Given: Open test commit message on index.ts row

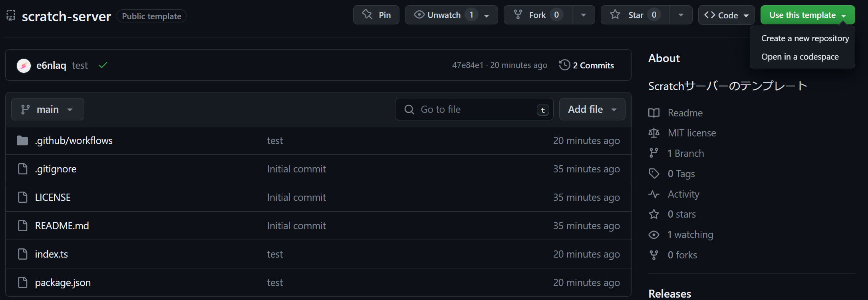Looking at the screenshot, I should click(275, 254).
